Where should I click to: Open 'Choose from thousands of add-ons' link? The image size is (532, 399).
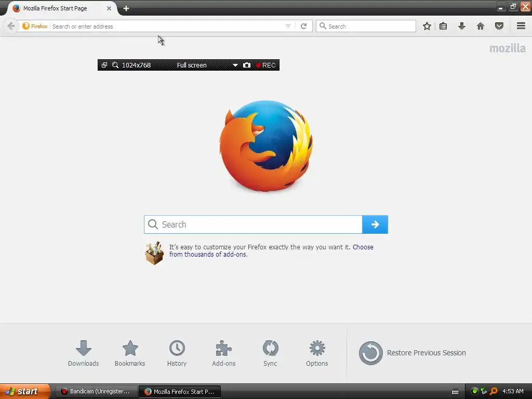(271, 251)
